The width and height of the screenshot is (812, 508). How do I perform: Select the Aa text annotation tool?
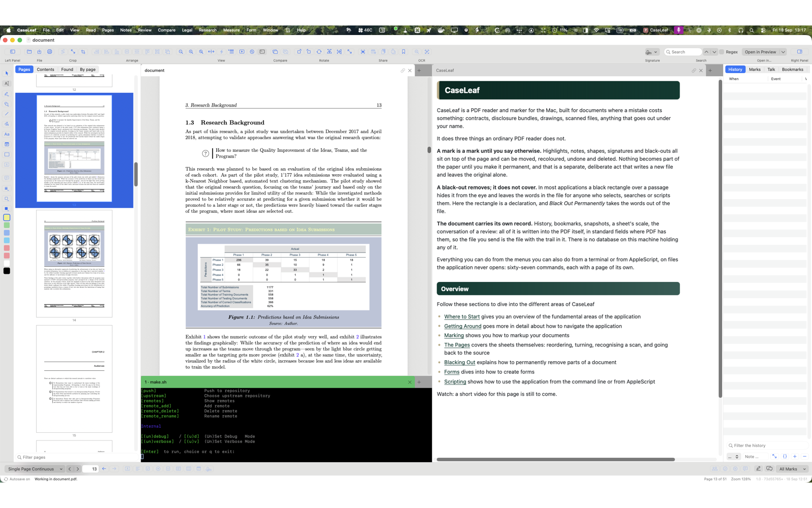click(7, 134)
